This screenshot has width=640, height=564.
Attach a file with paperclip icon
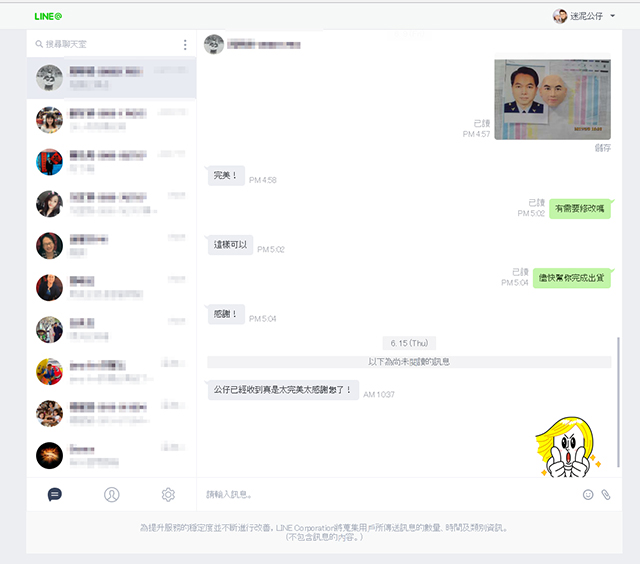pos(606,495)
